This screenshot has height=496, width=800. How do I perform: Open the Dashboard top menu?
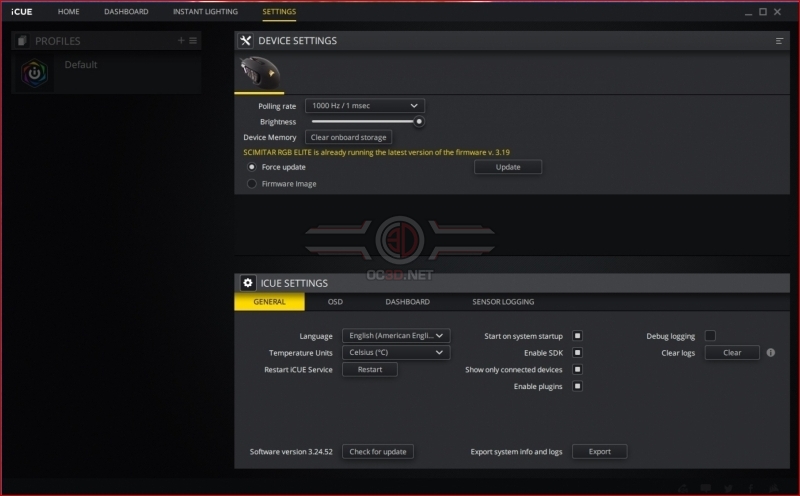click(x=126, y=11)
